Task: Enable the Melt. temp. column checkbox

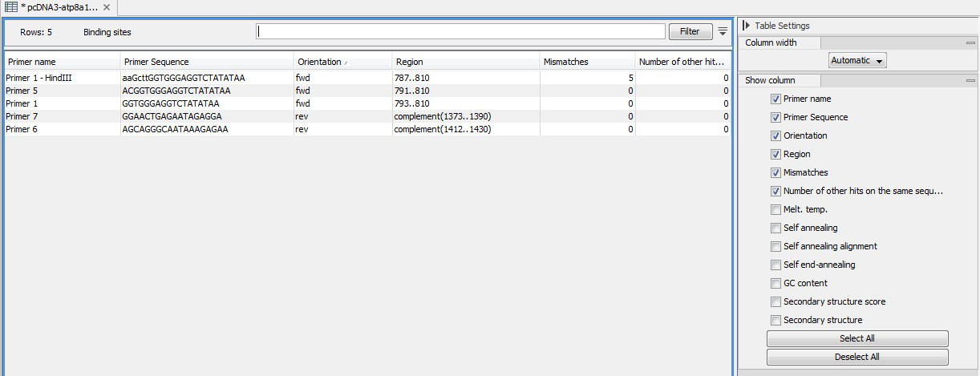Action: 775,210
